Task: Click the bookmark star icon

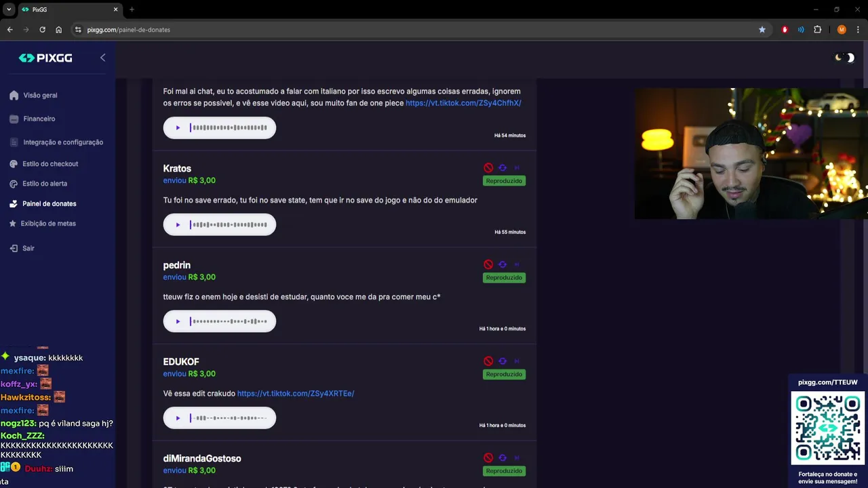Action: (x=762, y=30)
